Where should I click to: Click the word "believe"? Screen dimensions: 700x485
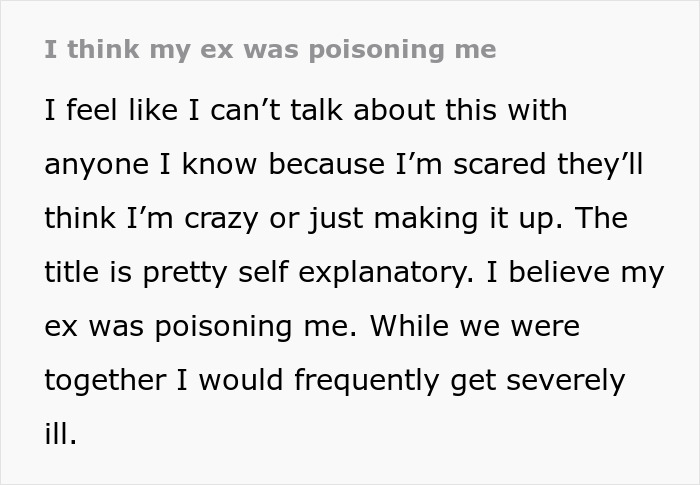tap(564, 273)
